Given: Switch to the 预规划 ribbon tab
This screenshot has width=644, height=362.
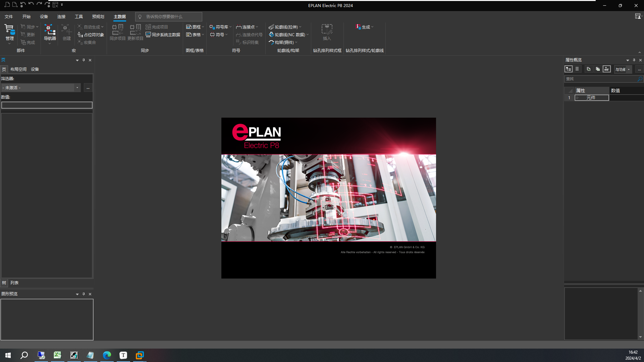Looking at the screenshot, I should (98, 16).
